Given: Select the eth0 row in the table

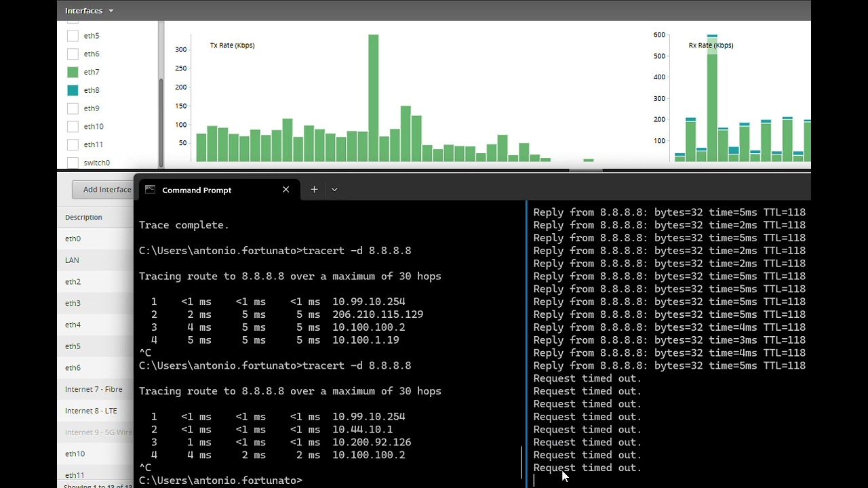Looking at the screenshot, I should pos(96,239).
